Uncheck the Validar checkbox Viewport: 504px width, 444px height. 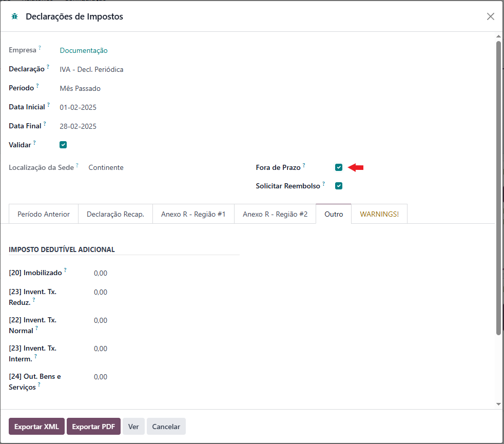point(63,145)
